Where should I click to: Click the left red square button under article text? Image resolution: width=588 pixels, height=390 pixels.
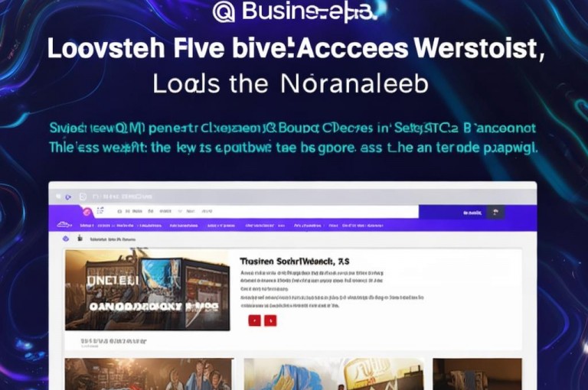point(255,320)
